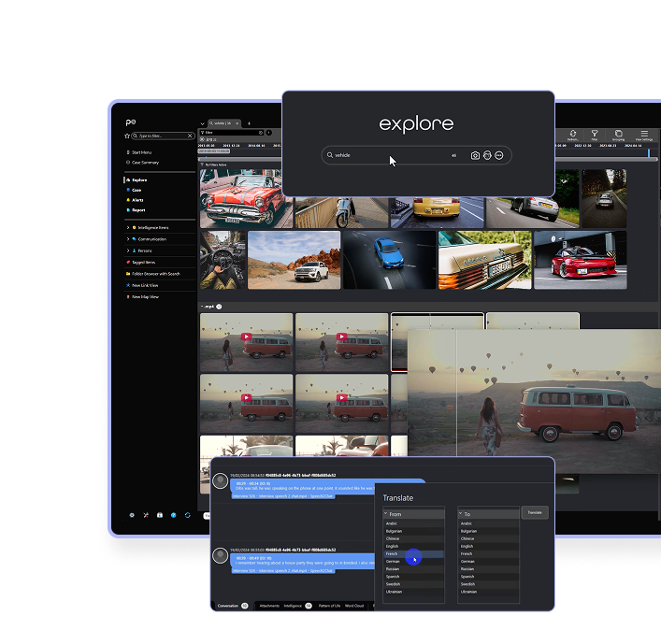Click the camera image search icon
661x644 pixels.
click(475, 155)
